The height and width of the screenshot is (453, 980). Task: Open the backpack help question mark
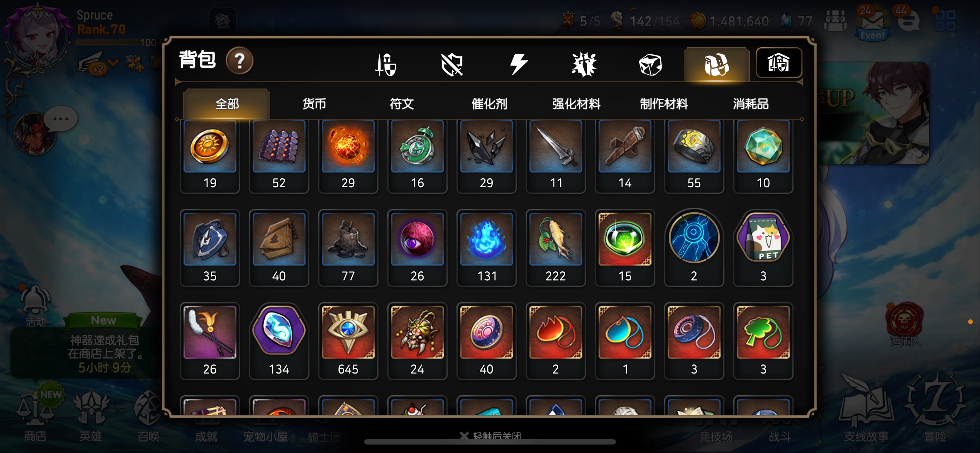pos(239,60)
